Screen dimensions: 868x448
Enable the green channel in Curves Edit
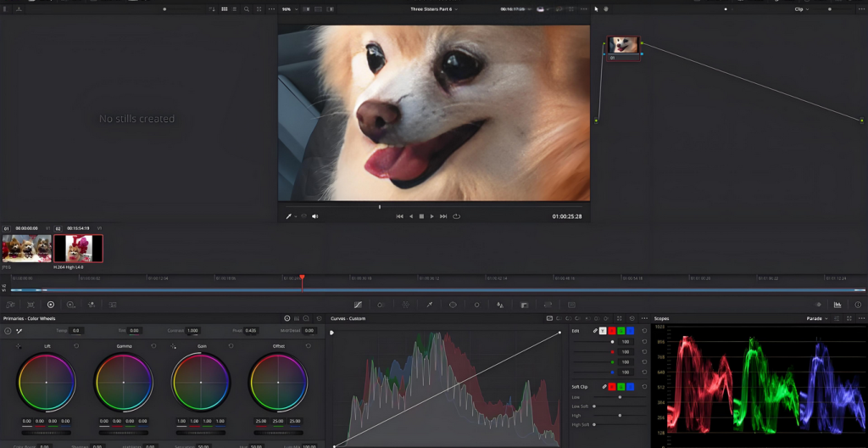click(x=620, y=331)
